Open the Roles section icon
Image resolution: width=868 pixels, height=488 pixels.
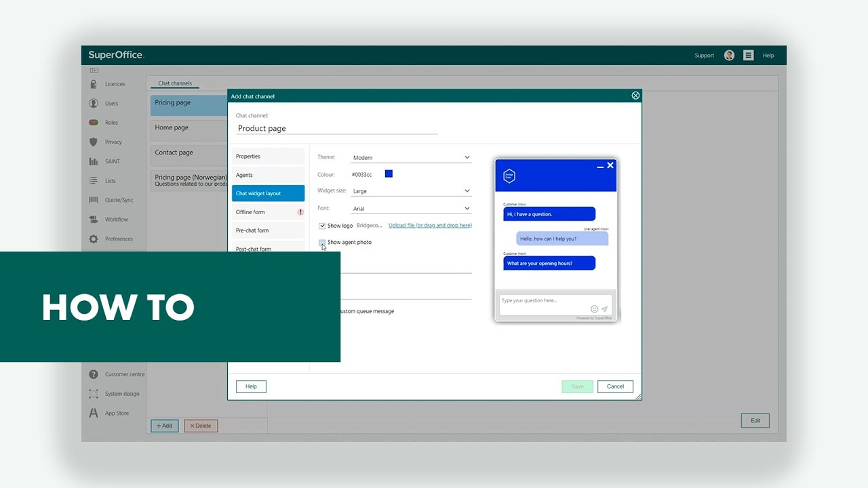(94, 123)
